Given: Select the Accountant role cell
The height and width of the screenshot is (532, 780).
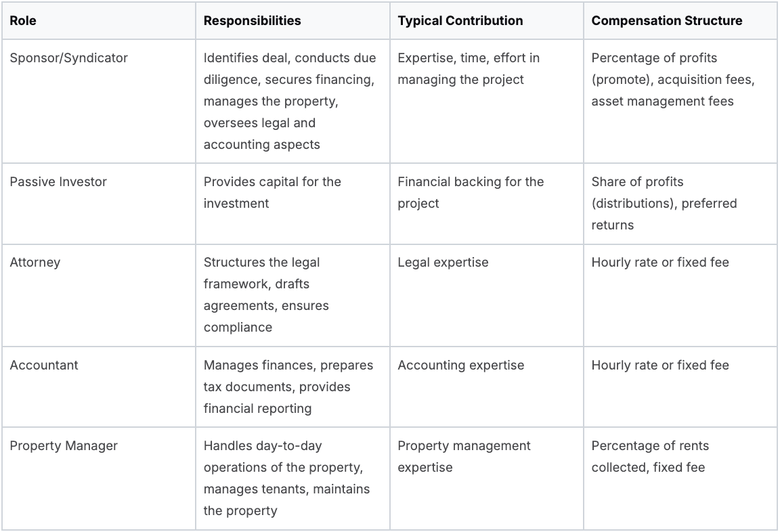Looking at the screenshot, I should (x=44, y=365).
